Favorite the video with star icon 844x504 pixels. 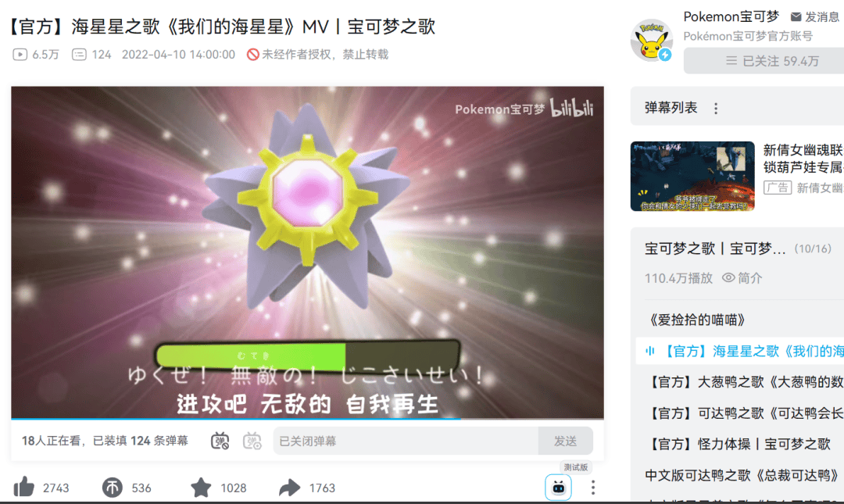(201, 488)
